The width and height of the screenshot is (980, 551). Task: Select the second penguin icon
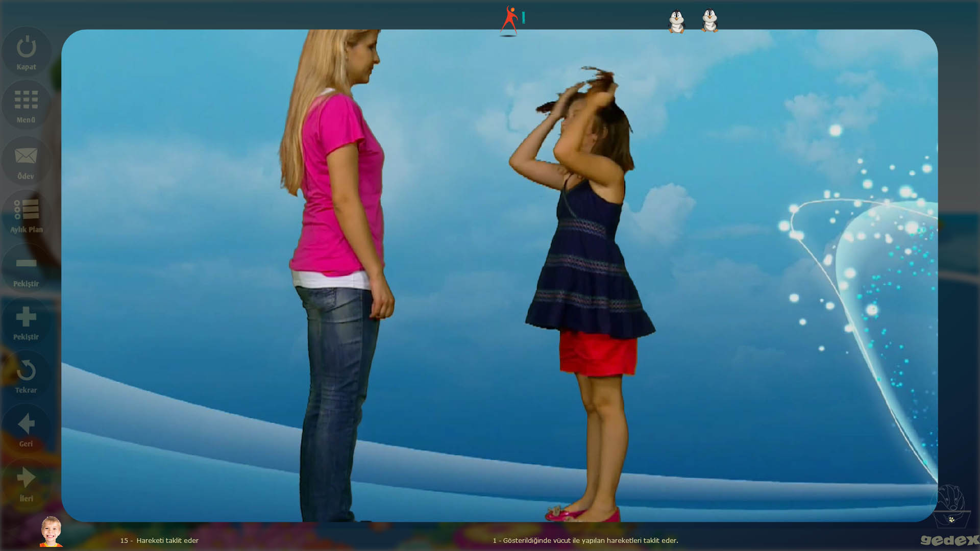click(x=709, y=21)
